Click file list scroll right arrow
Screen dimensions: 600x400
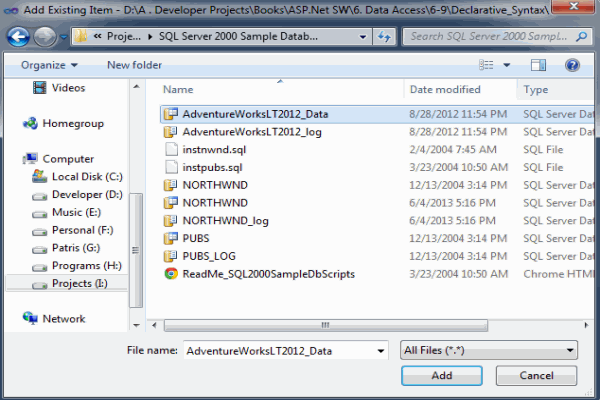[586, 326]
